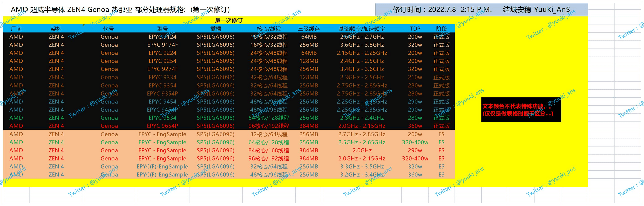Select the revision time cell reading 2022.7.8
Image resolution: width=644 pixels, height=206 pixels.
481,10
